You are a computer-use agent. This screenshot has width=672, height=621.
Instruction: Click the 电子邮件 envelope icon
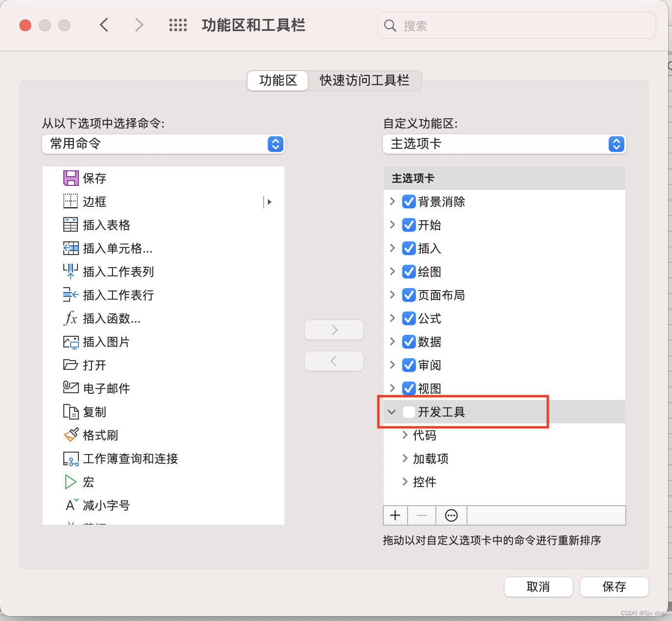point(71,388)
